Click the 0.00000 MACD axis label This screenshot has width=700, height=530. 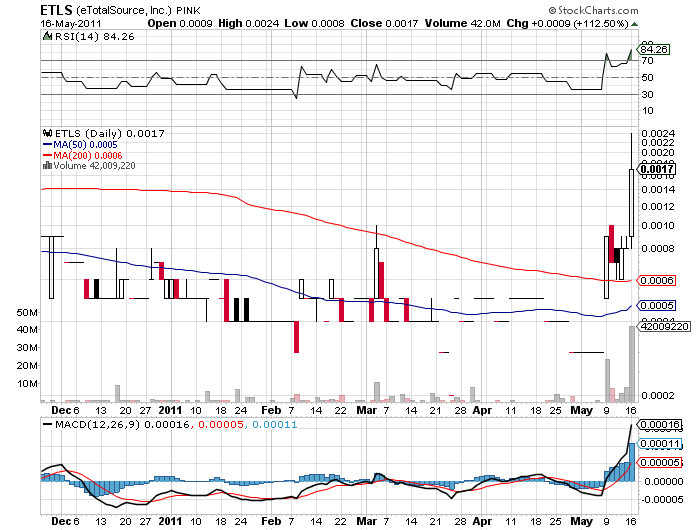click(664, 482)
